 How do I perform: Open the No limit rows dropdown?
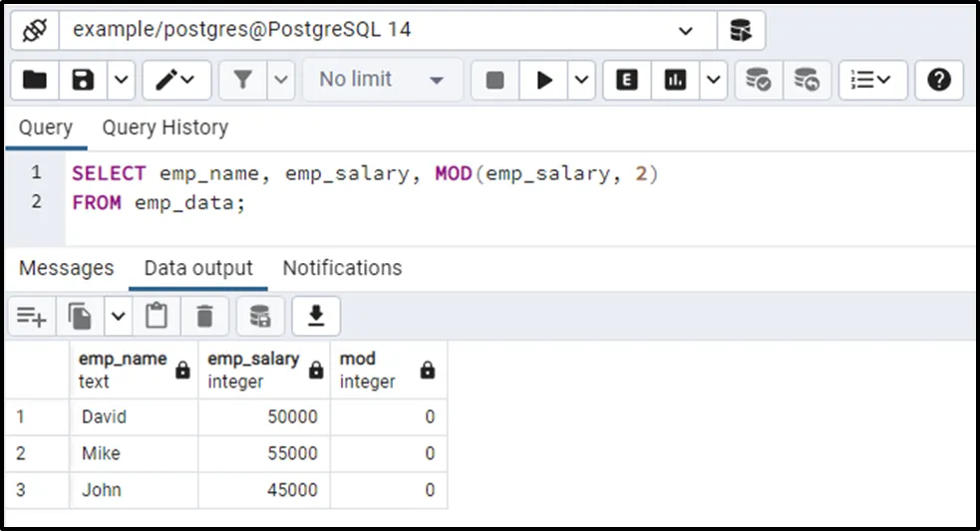382,80
